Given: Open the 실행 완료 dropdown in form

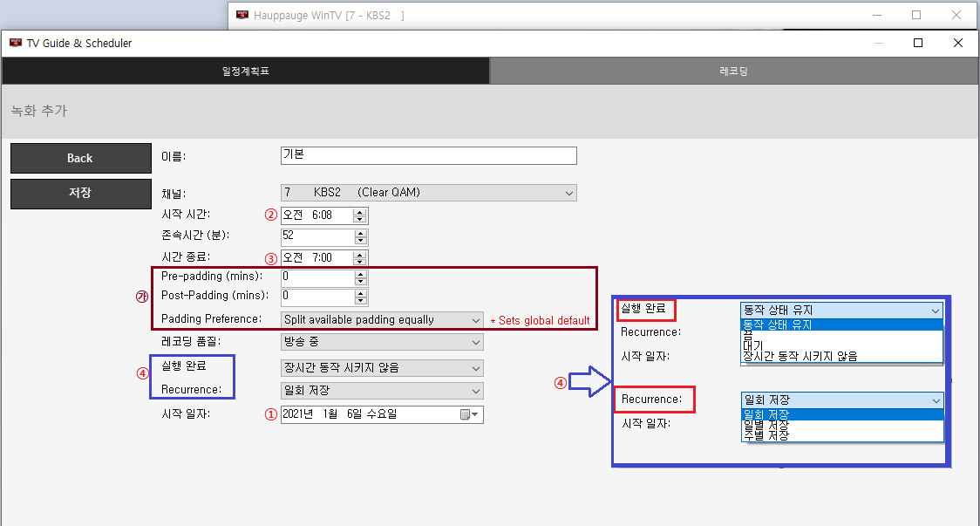Looking at the screenshot, I should pos(382,368).
